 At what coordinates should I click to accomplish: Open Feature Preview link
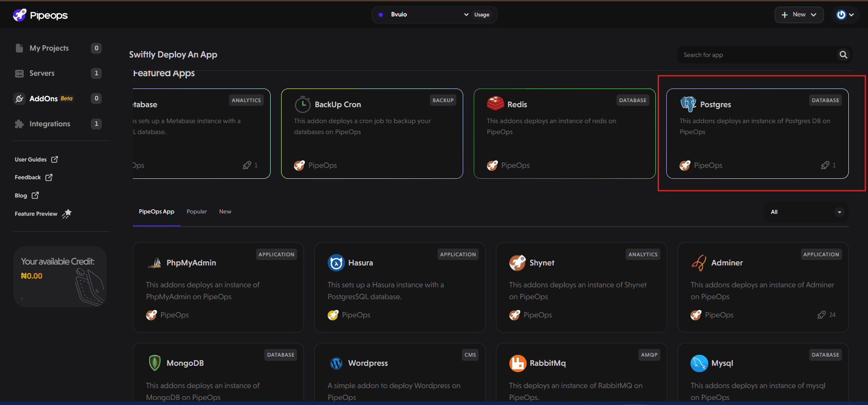[43, 213]
